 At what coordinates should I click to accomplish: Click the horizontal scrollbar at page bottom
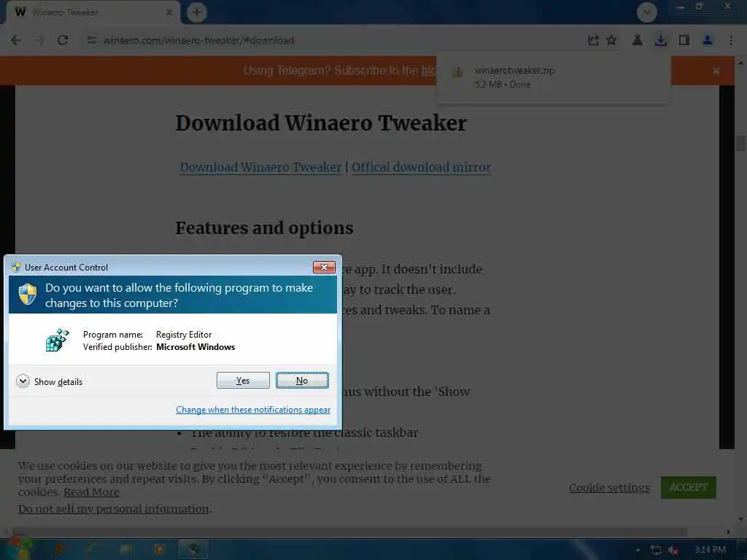point(349,532)
